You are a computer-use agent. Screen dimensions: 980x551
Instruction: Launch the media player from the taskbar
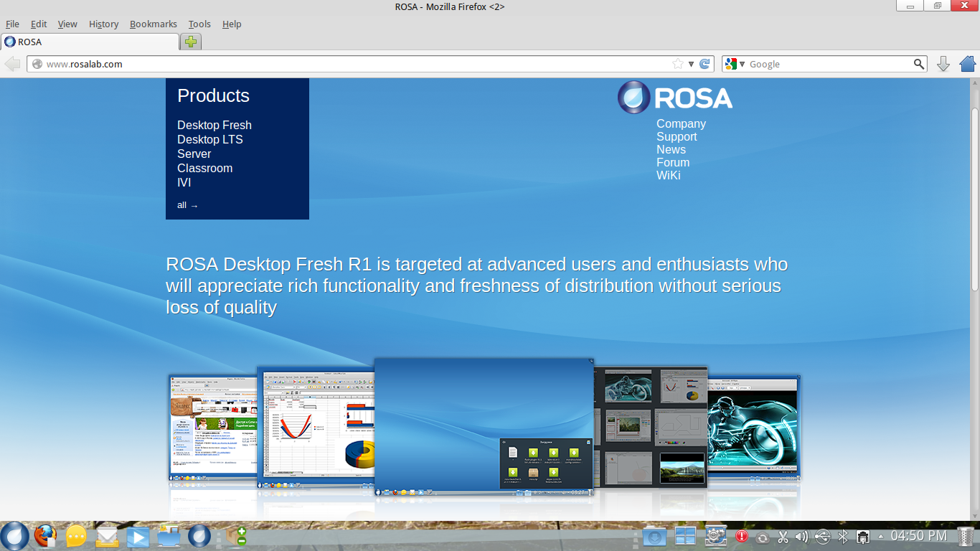click(137, 535)
